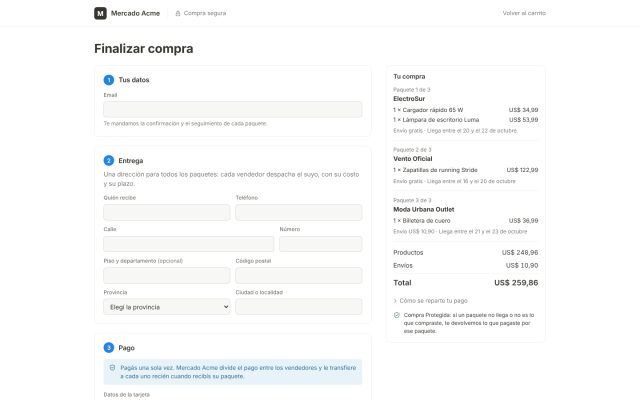Click the price US$ 53,99
The image size is (640, 400).
coord(524,120)
